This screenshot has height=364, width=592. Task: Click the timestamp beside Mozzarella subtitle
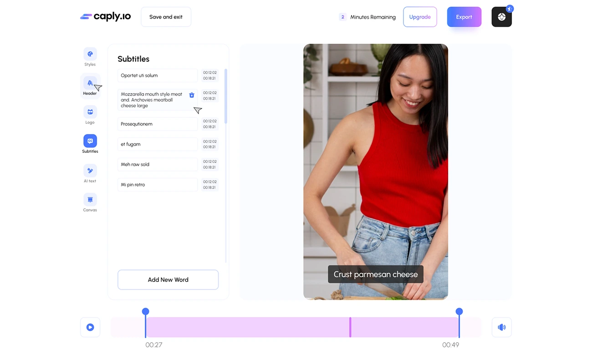pyautogui.click(x=209, y=96)
